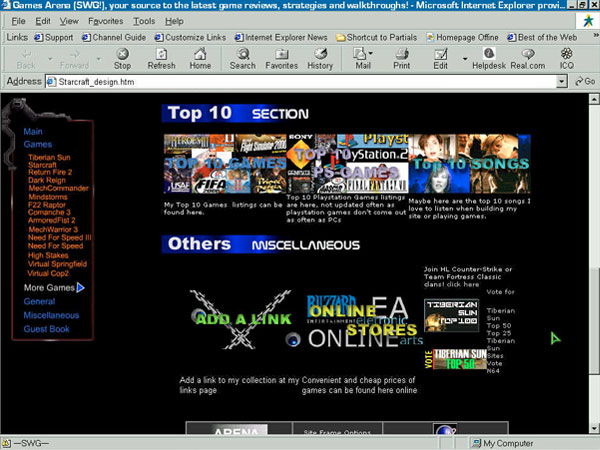600x450 pixels.
Task: Open the View menu
Action: [69, 21]
